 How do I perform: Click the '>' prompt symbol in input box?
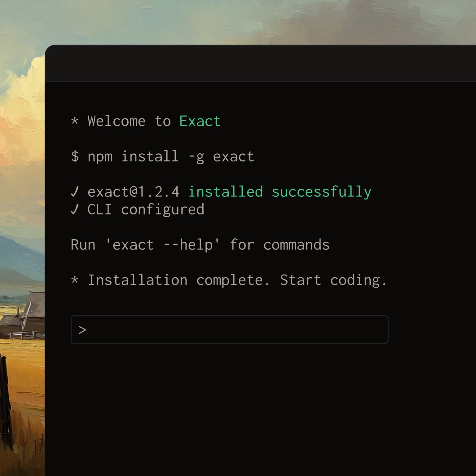82,330
